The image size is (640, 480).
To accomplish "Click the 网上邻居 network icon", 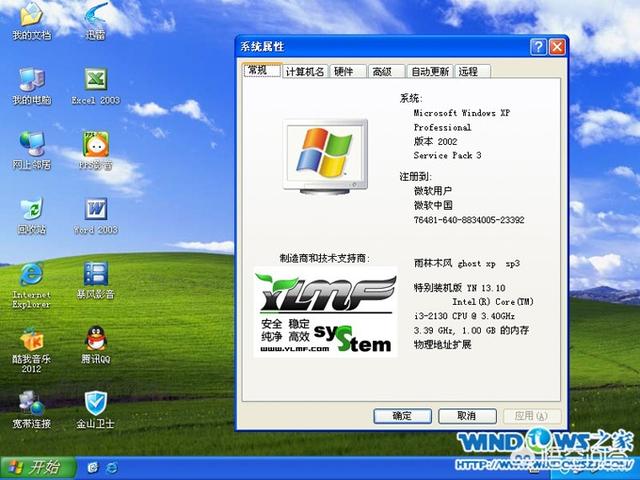I will click(31, 145).
